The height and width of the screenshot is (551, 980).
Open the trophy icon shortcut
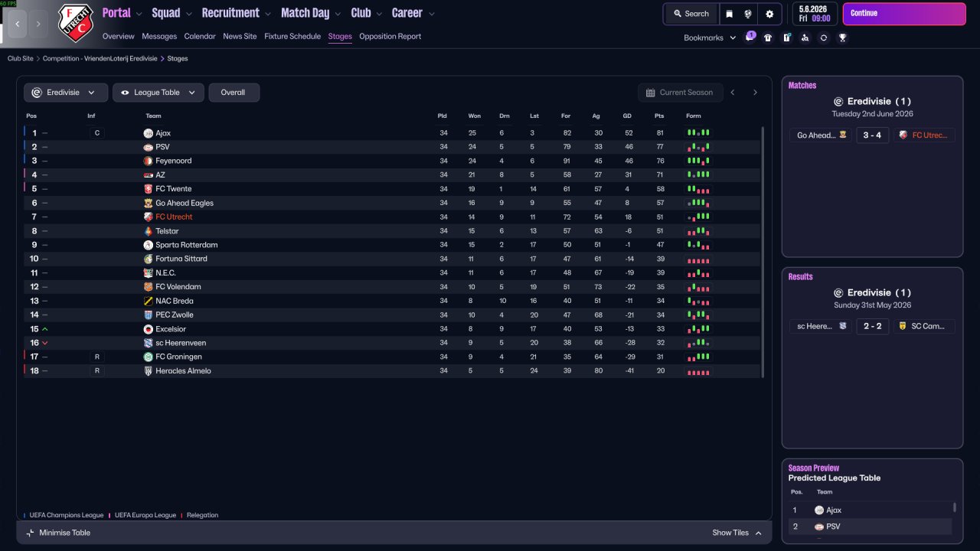(842, 37)
